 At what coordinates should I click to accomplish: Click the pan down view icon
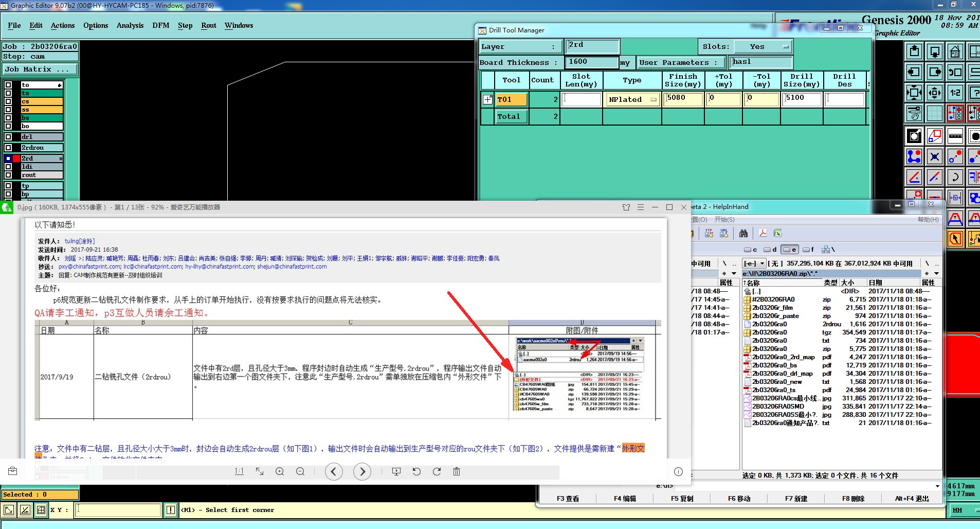pos(934,51)
